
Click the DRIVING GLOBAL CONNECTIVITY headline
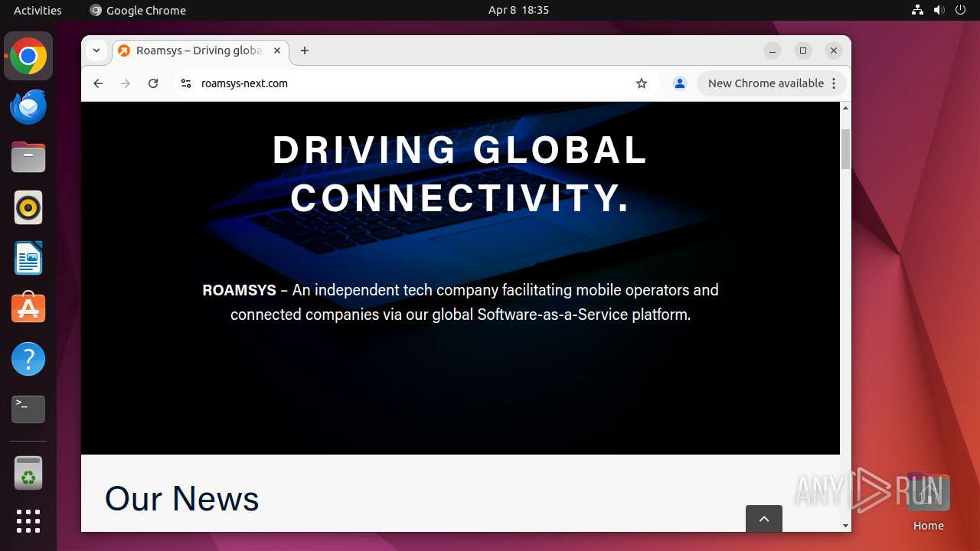pyautogui.click(x=460, y=174)
